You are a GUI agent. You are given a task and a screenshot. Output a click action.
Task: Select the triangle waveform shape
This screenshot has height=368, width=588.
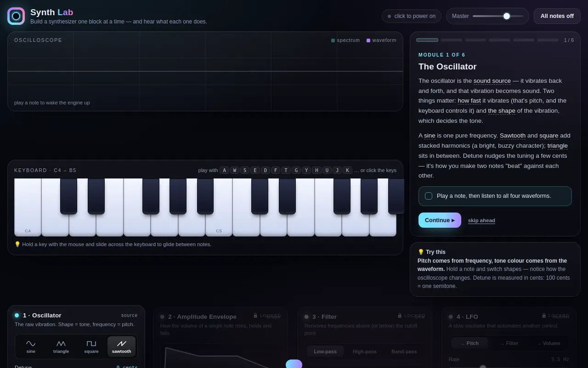61,346
